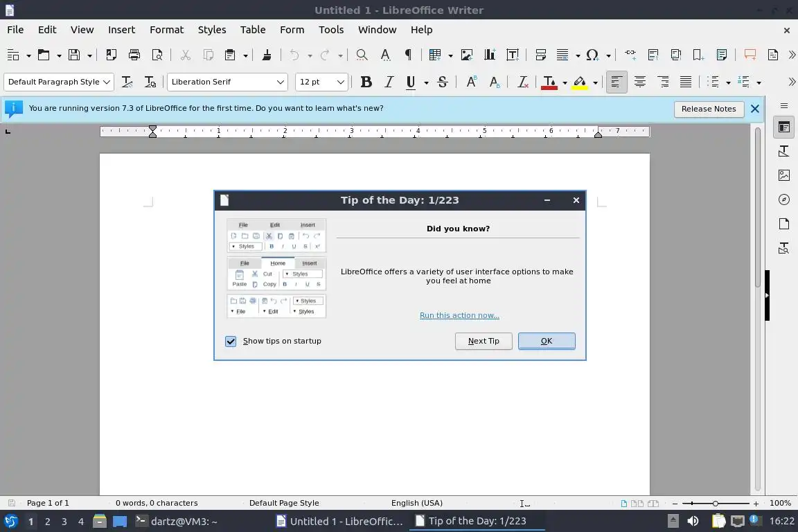Insert comment icon in toolbar
Image resolution: width=798 pixels, height=532 pixels.
click(x=750, y=54)
